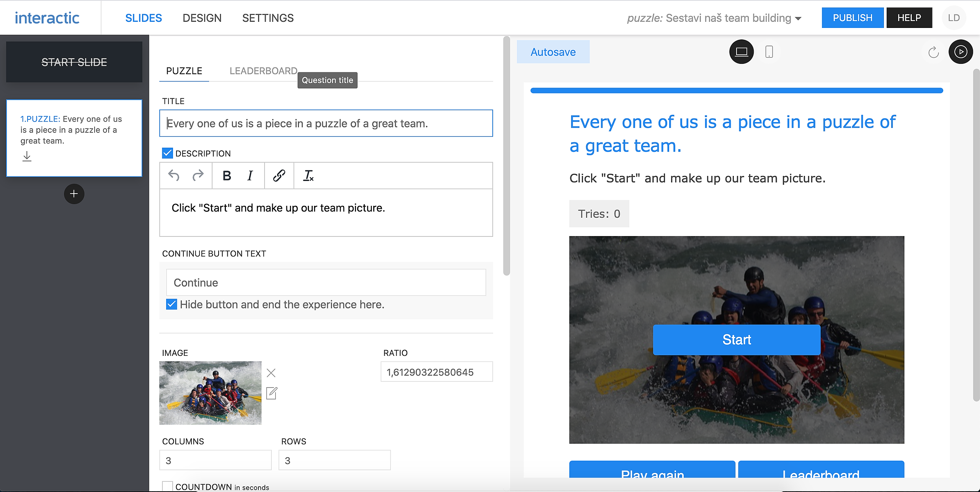Screen dimensions: 980x492
Task: Switch preview to mobile phone view
Action: [769, 52]
